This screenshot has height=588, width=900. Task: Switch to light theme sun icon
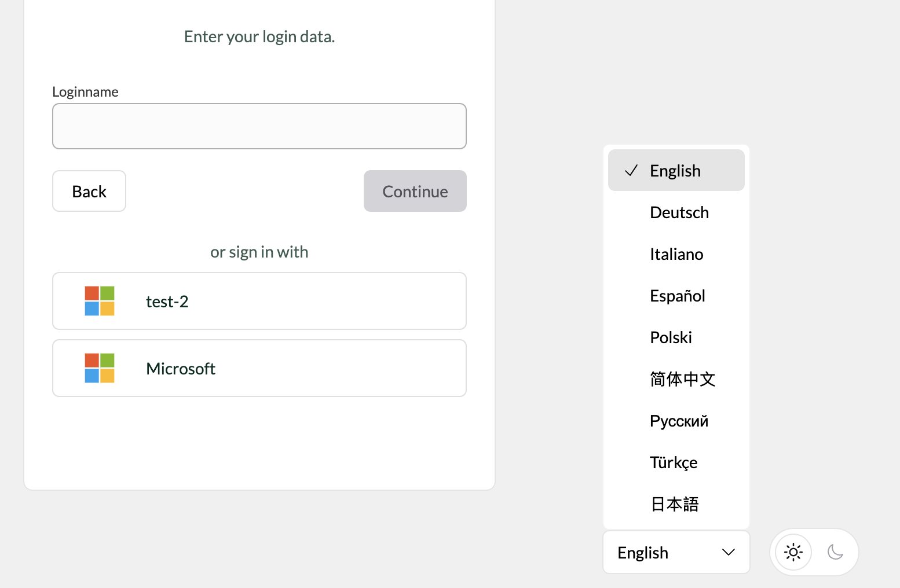click(793, 552)
